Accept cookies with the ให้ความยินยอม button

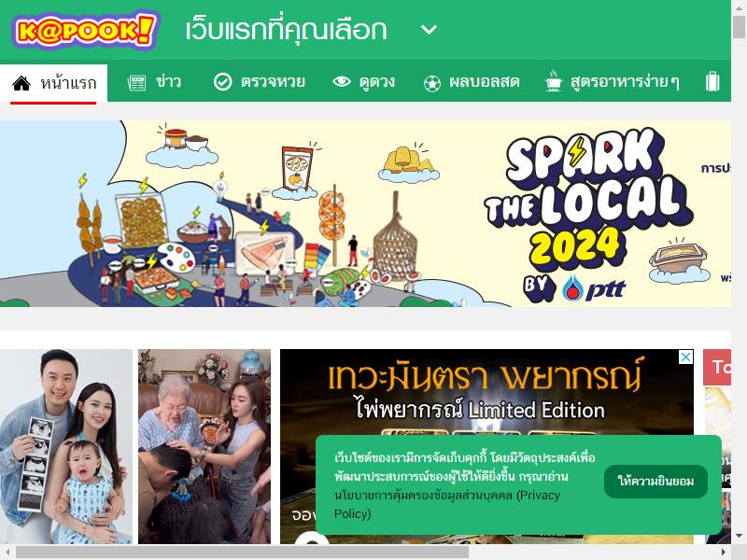coord(655,481)
